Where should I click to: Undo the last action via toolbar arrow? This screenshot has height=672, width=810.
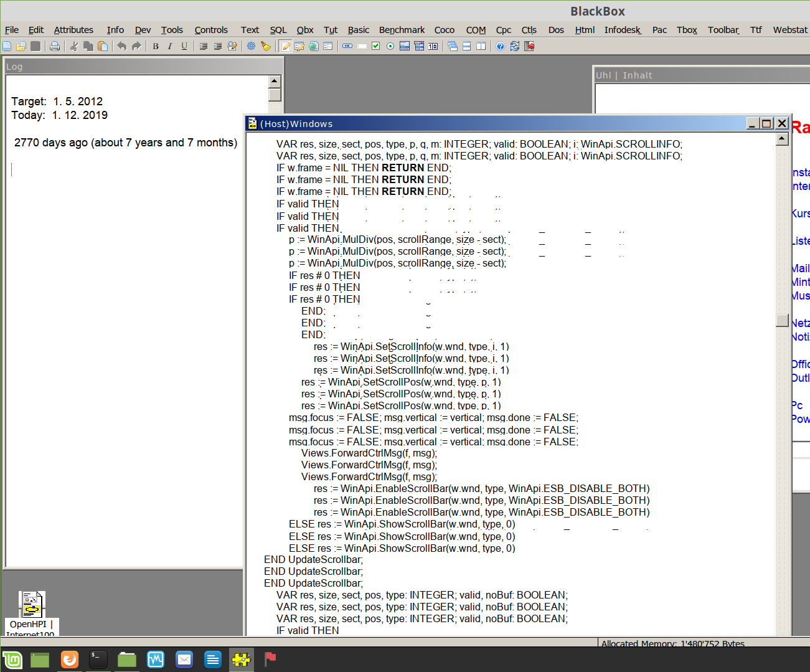[x=121, y=46]
